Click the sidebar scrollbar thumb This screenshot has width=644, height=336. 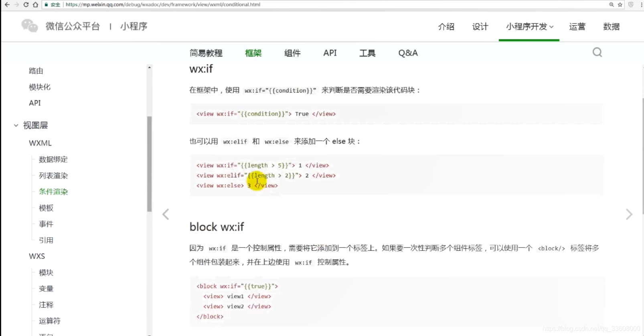pos(149,164)
